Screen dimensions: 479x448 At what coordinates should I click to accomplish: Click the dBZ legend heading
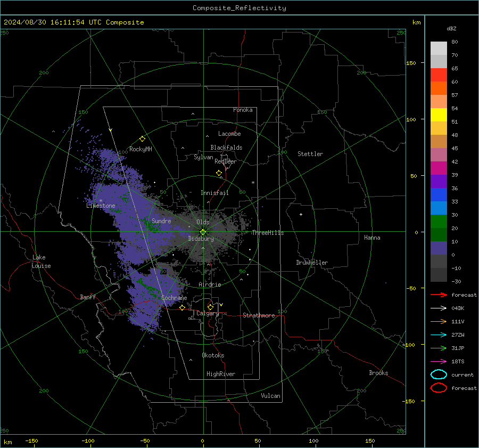(451, 28)
